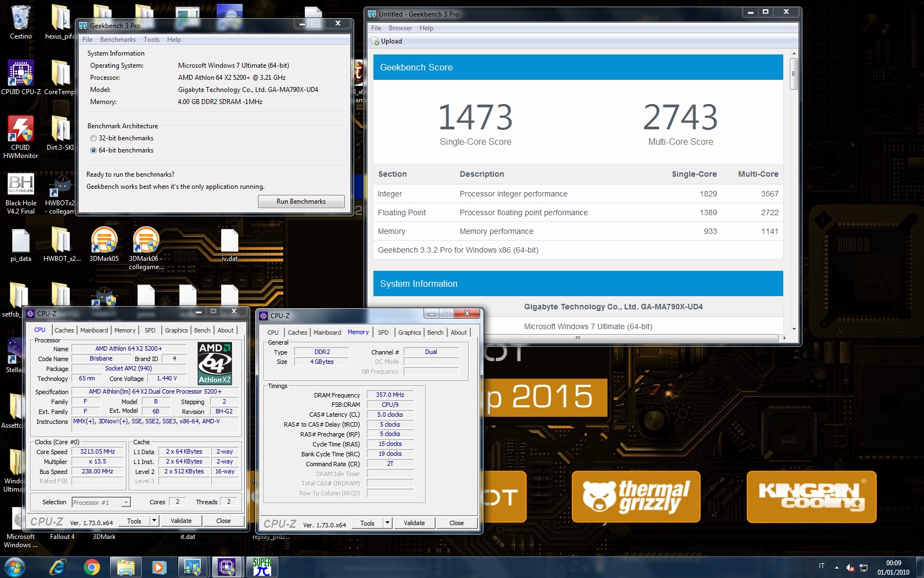Switch to the Super PI taskbar button
This screenshot has height=578, width=924.
point(262,567)
